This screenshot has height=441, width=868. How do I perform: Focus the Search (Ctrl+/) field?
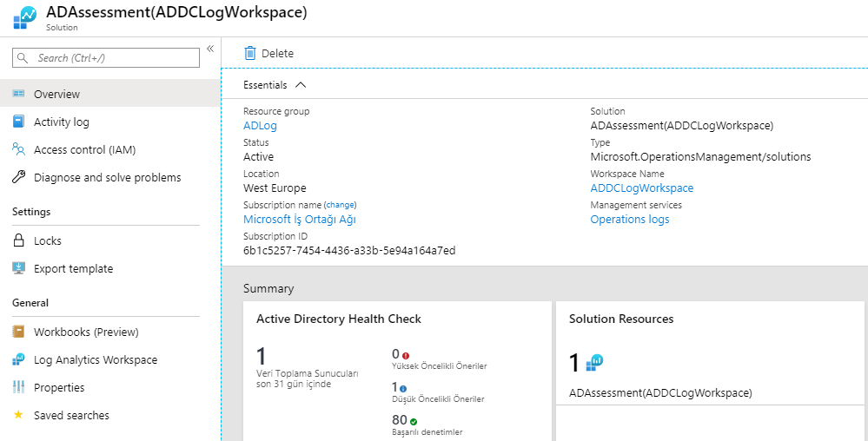pos(106,58)
